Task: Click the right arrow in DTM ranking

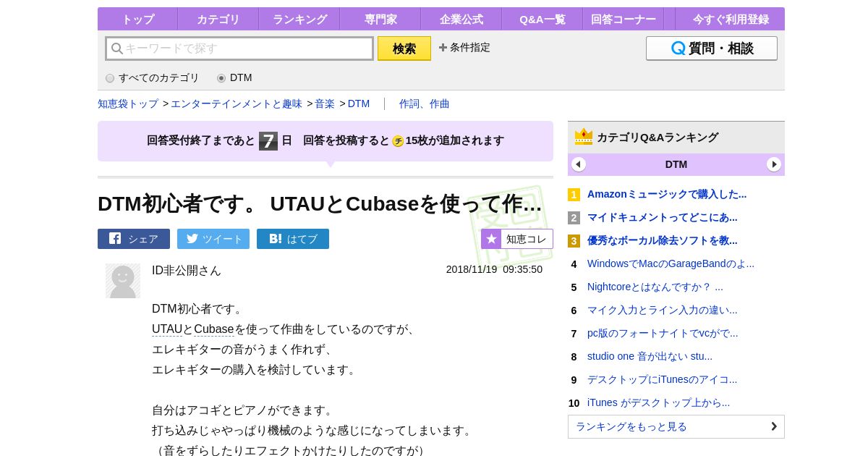Action: [774, 164]
